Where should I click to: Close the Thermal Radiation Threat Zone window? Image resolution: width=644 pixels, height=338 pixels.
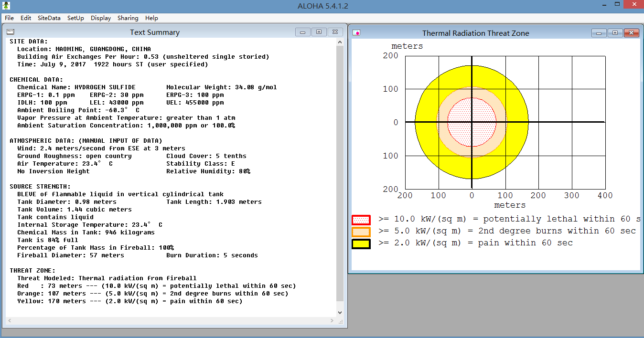click(631, 33)
